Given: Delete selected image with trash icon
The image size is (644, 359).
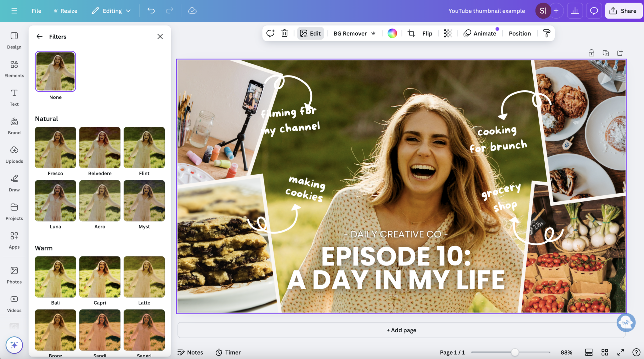Looking at the screenshot, I should [x=285, y=33].
